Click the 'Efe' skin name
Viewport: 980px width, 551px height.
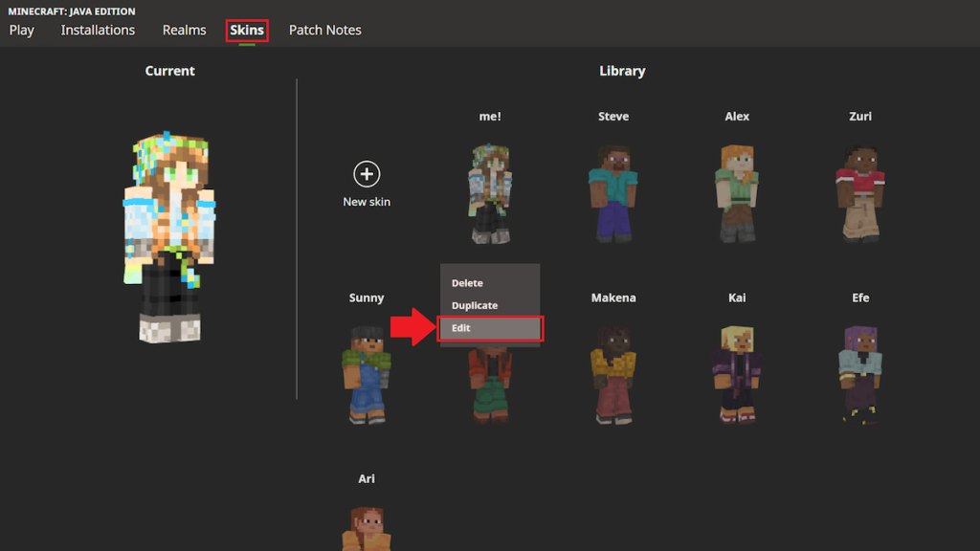860,298
